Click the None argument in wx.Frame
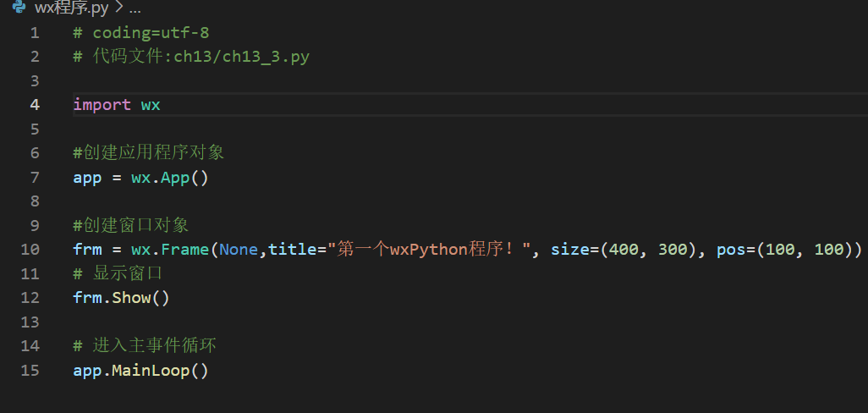Viewport: 868px width, 413px height. click(238, 250)
